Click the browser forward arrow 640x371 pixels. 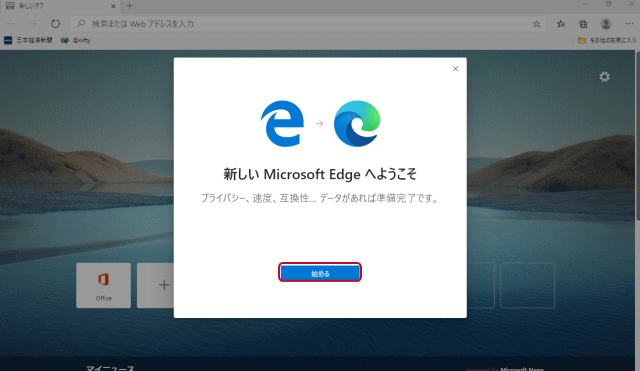pos(33,24)
